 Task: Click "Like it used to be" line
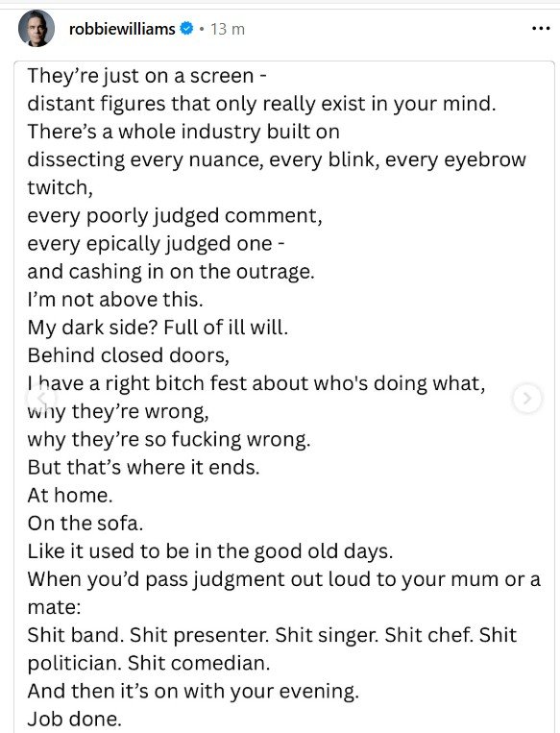pyautogui.click(x=210, y=551)
